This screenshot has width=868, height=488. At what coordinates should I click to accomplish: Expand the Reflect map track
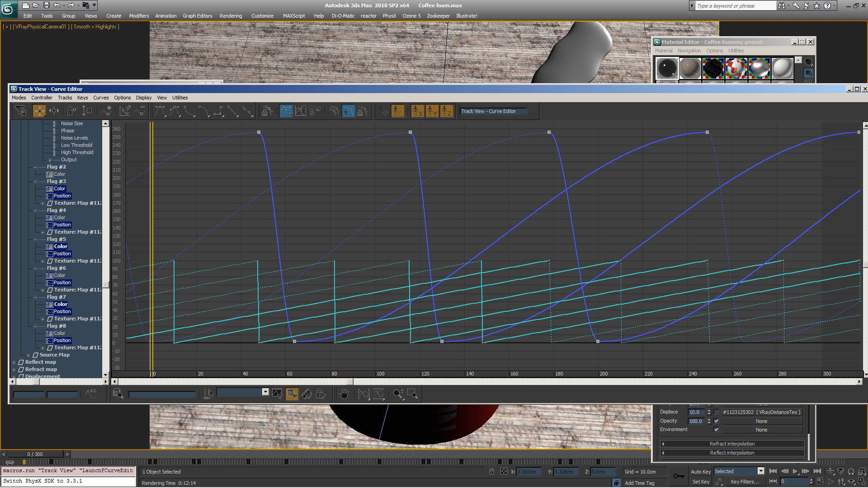(14, 362)
